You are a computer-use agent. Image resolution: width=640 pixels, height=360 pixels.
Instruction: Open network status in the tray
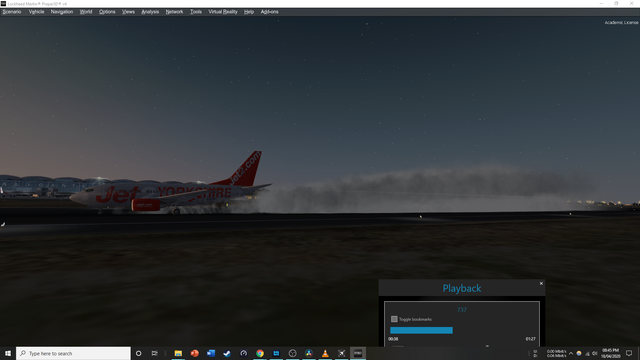(x=587, y=353)
